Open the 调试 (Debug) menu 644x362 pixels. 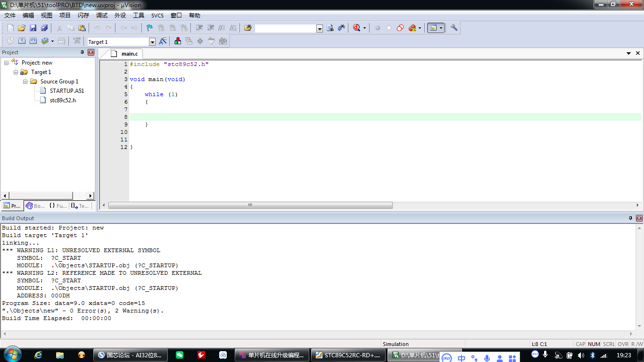click(x=102, y=16)
